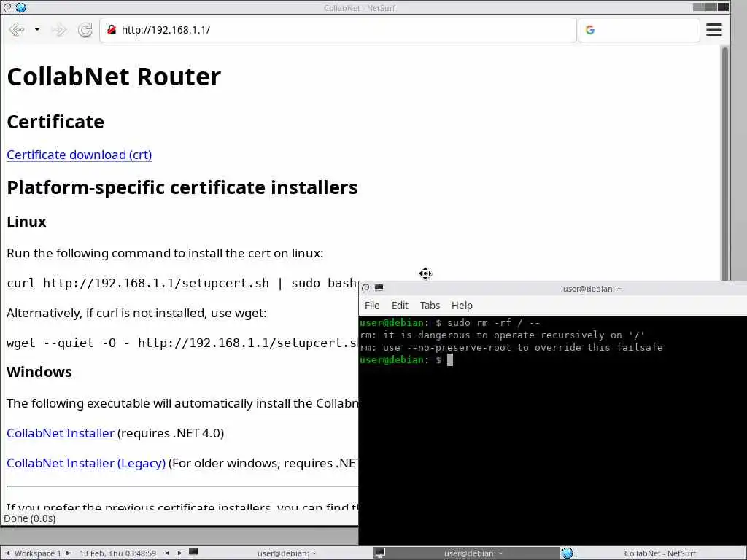
Task: Click the curl setupcert.sh command text
Action: tap(182, 283)
